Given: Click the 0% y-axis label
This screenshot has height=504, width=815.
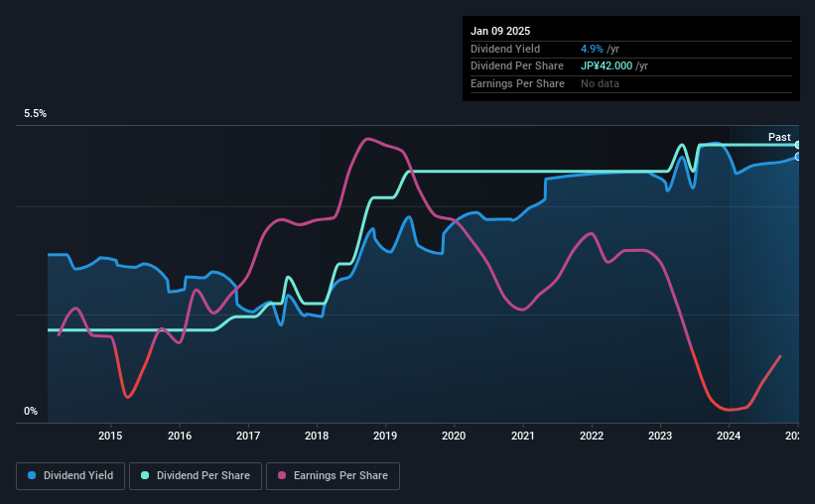Looking at the screenshot, I should [x=31, y=411].
